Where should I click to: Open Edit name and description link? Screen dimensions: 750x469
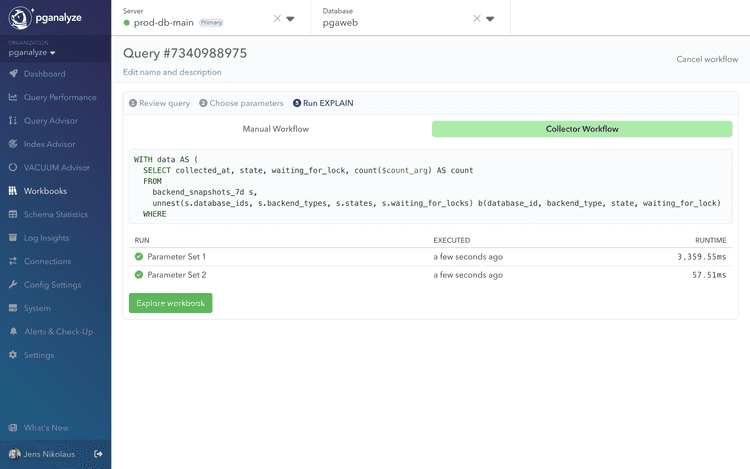click(172, 72)
